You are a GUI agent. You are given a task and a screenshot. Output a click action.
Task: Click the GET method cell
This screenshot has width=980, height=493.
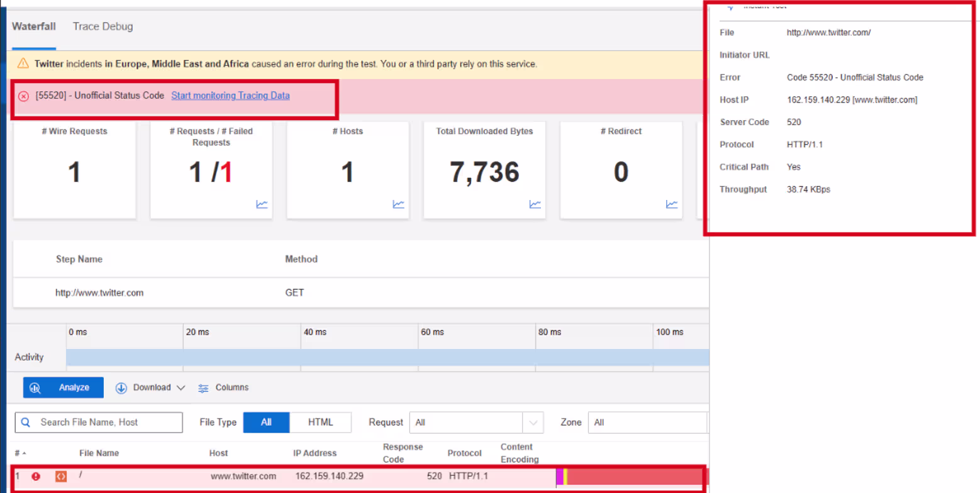pos(294,292)
